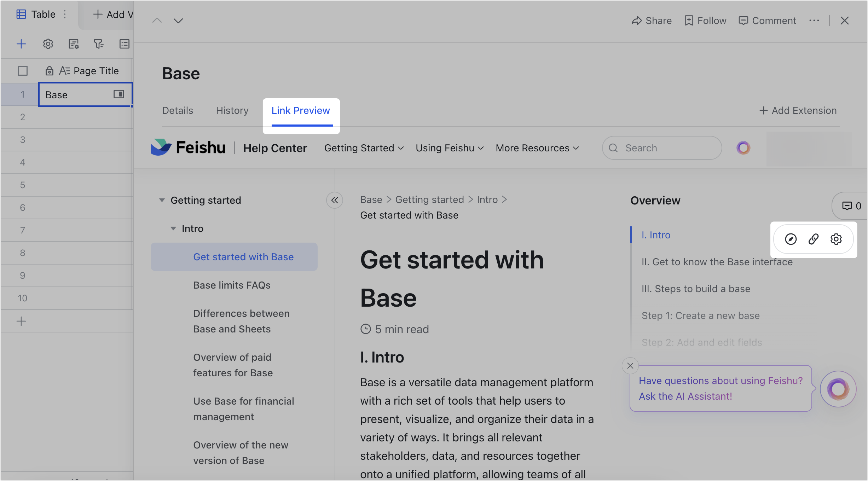The width and height of the screenshot is (868, 481).
Task: Open the gear settings icon in floating toolbar
Action: (836, 239)
